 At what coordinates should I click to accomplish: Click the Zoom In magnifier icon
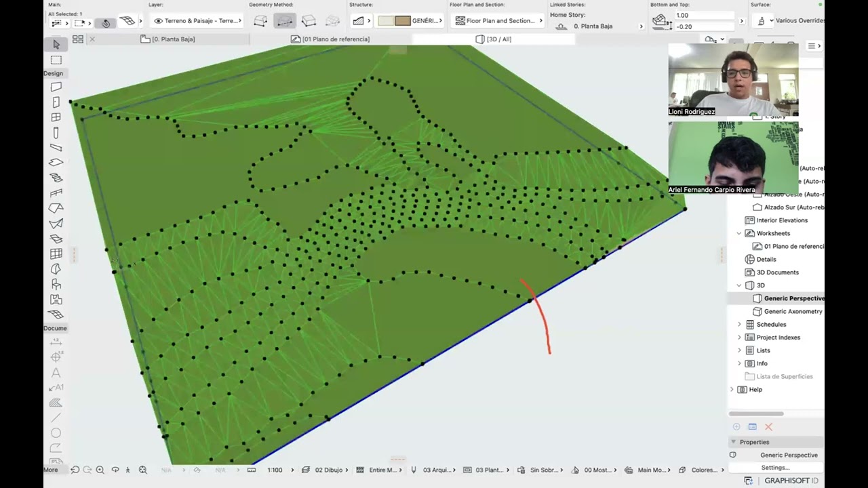(100, 470)
